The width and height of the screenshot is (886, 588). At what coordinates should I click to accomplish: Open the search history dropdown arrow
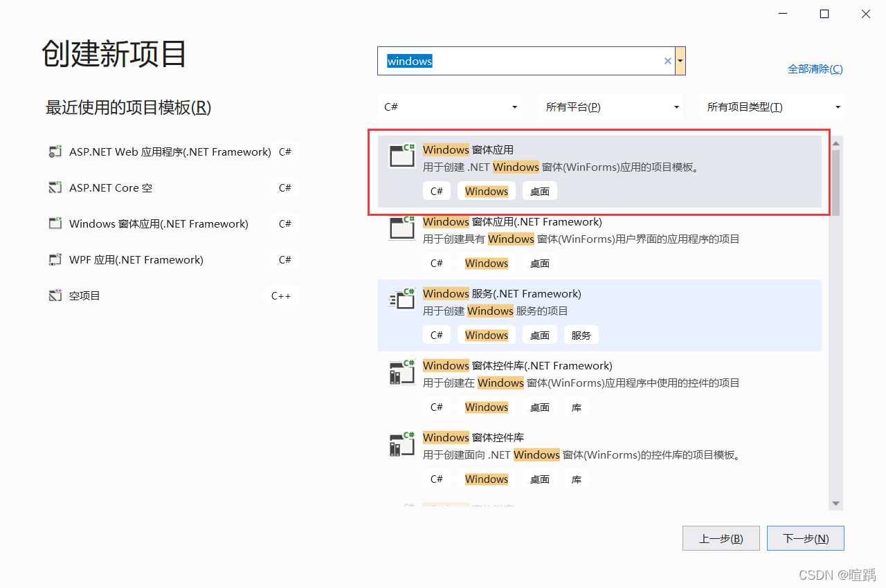680,61
